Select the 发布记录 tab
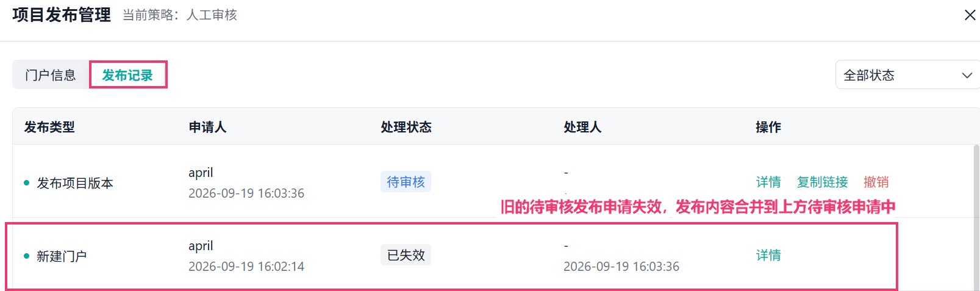 click(x=127, y=75)
